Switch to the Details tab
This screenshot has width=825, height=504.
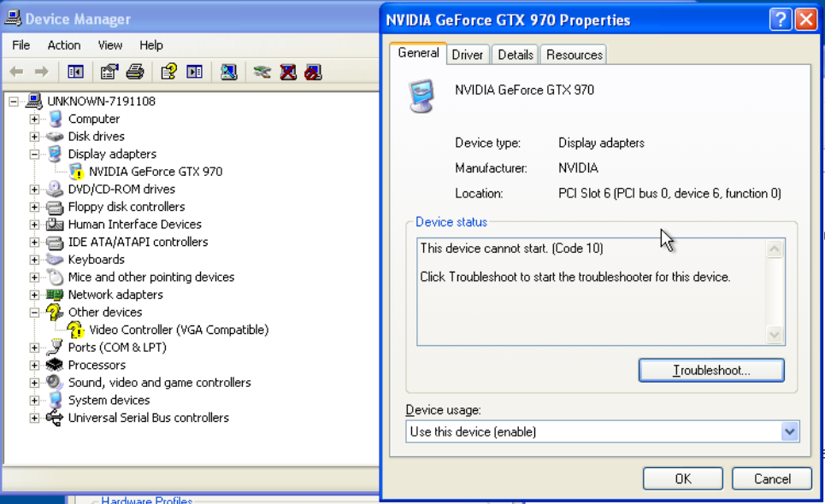tap(516, 55)
